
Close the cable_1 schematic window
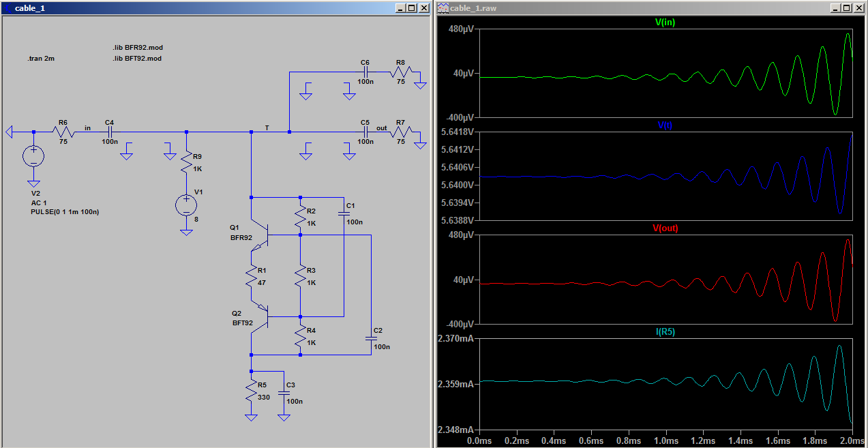[425, 8]
